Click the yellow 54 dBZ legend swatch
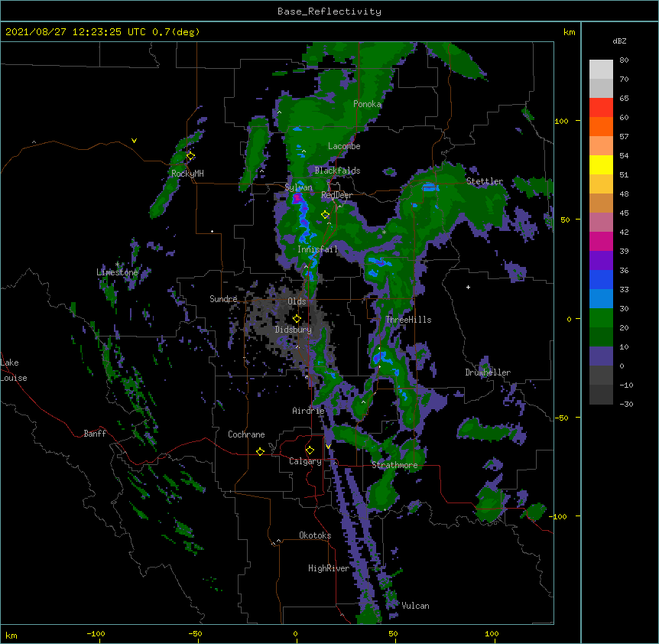Image resolution: width=659 pixels, height=644 pixels. [x=601, y=164]
